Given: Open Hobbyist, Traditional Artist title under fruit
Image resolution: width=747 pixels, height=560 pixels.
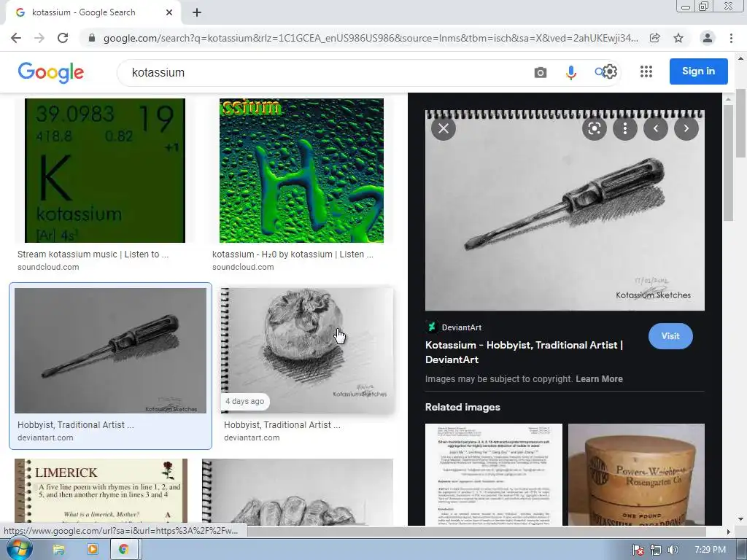Looking at the screenshot, I should point(282,425).
